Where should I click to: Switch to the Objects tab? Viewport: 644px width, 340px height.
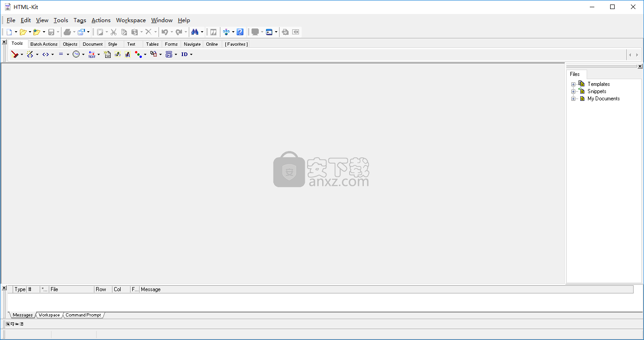[70, 44]
